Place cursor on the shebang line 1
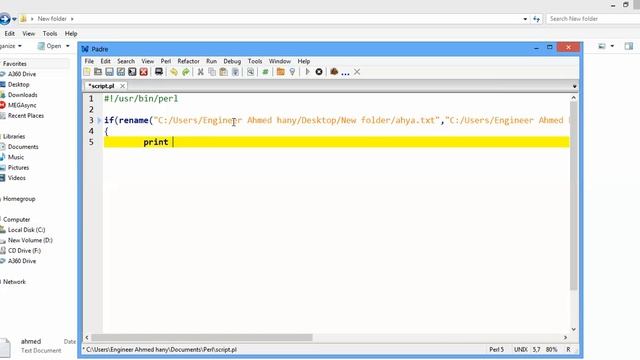Viewport: 640px width, 360px height. pos(141,98)
